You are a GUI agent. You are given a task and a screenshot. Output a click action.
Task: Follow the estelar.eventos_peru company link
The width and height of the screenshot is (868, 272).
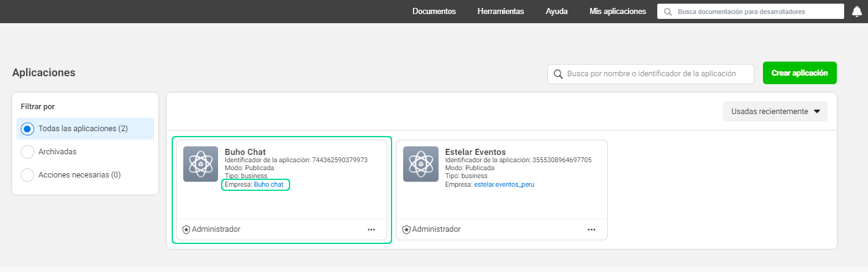pos(504,184)
